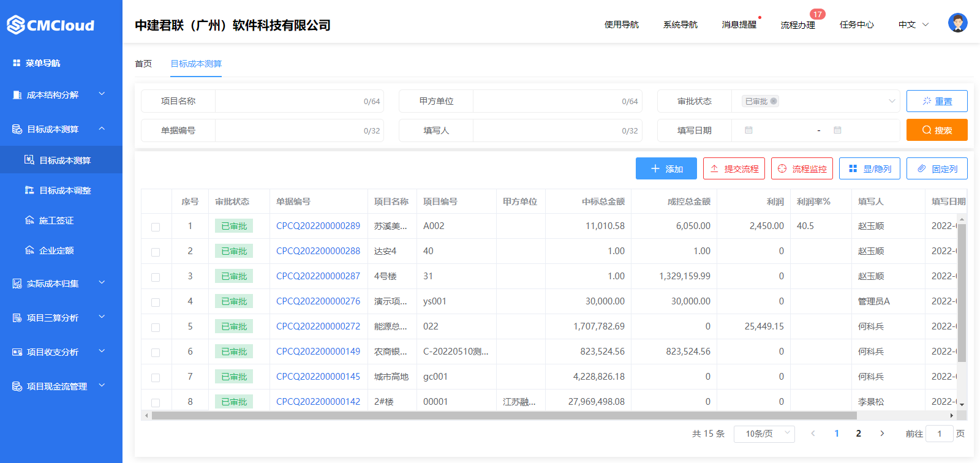Viewport: 980px width, 463px height.
Task: Click the 目标成本测算 parent menu icon
Action: pos(17,129)
